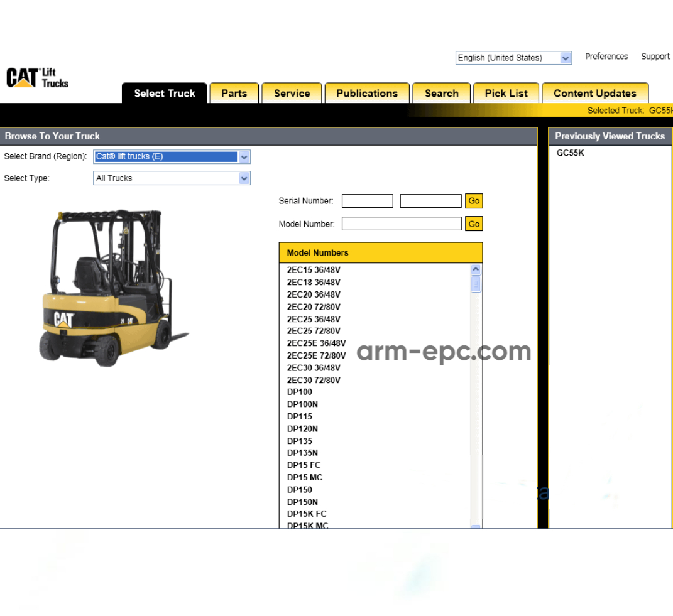Select model 2EC30 36/48V
Viewport: 673px width, 616px height.
point(314,368)
